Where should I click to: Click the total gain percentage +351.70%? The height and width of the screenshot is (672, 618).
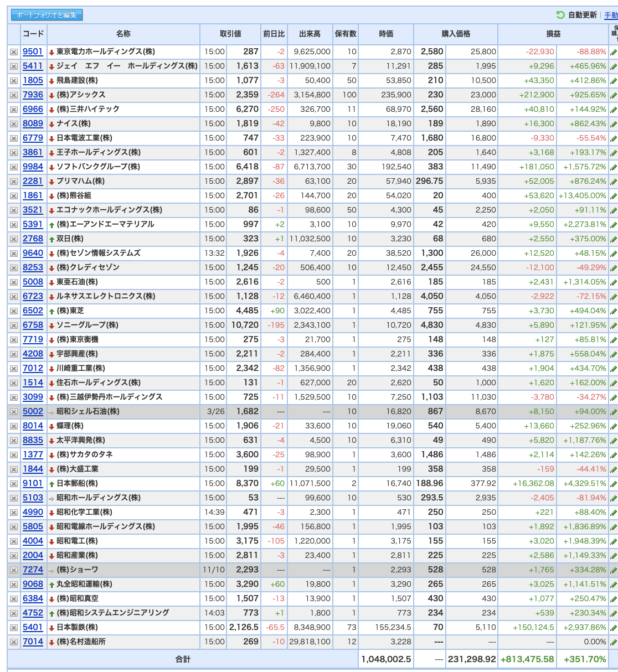coord(585,659)
